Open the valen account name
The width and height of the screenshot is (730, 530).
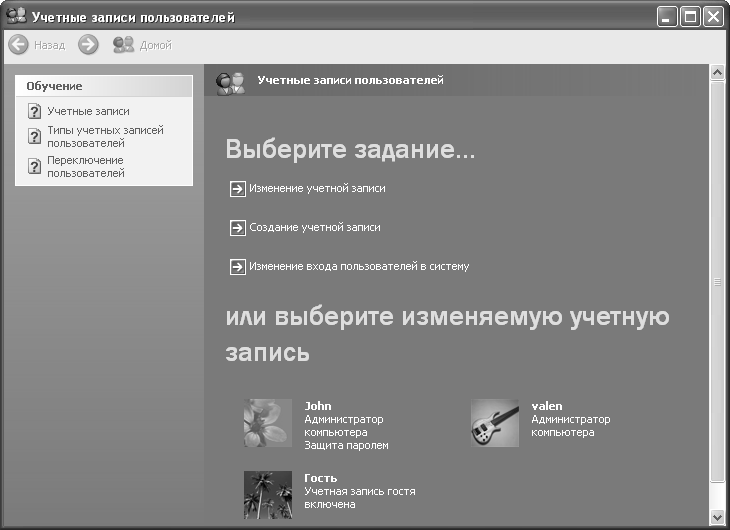[x=547, y=406]
